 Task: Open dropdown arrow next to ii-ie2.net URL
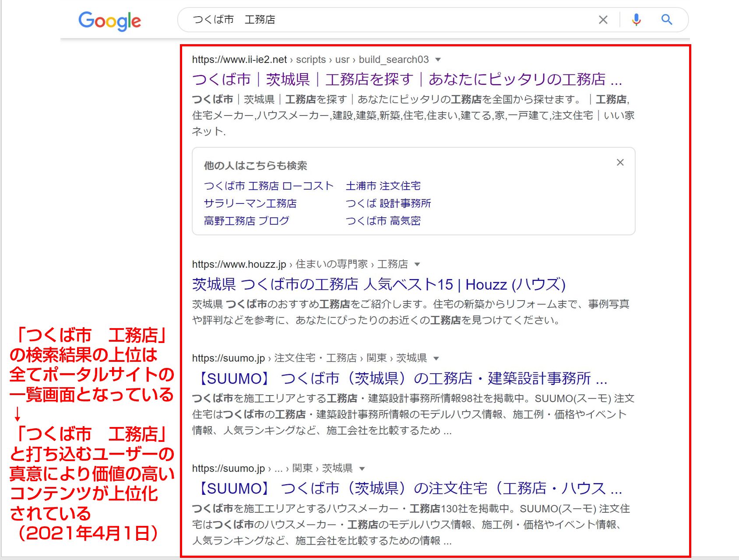(x=438, y=59)
